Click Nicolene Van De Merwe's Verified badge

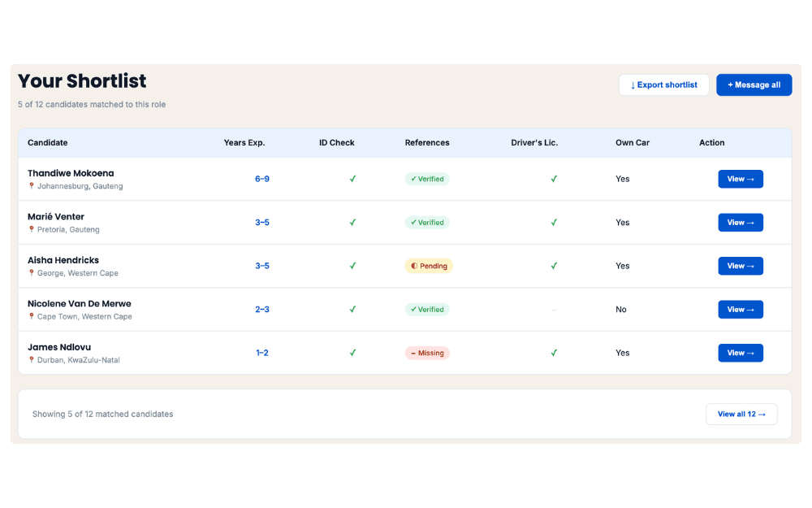pyautogui.click(x=427, y=310)
